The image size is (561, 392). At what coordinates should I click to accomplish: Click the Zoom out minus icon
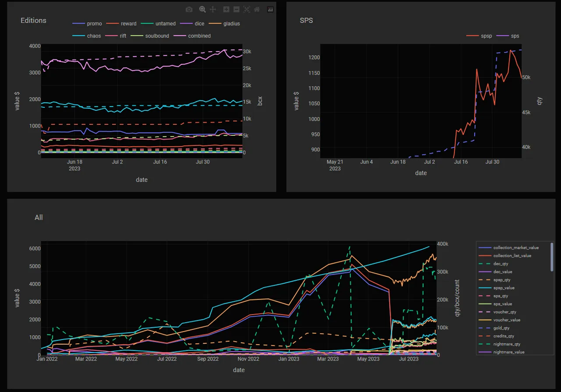click(236, 9)
